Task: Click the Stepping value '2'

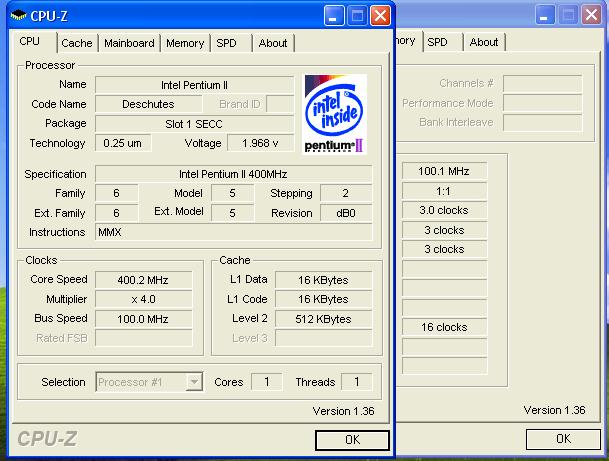Action: tap(346, 193)
